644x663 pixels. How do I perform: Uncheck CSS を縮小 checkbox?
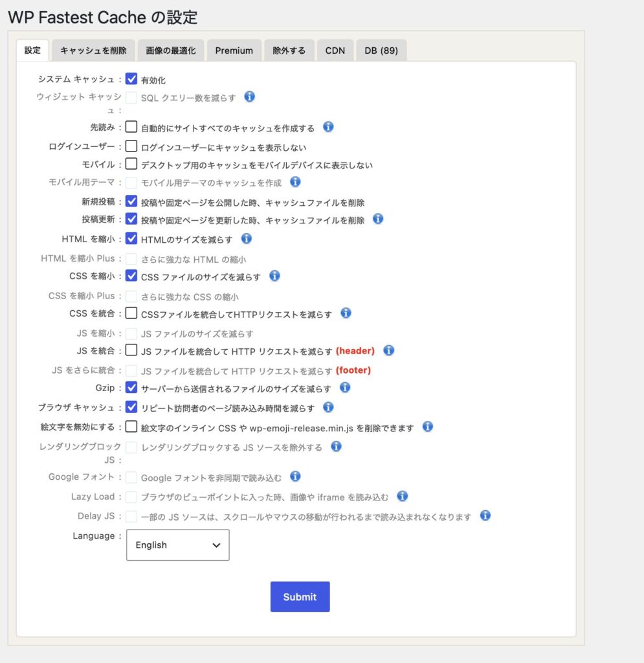pyautogui.click(x=131, y=276)
